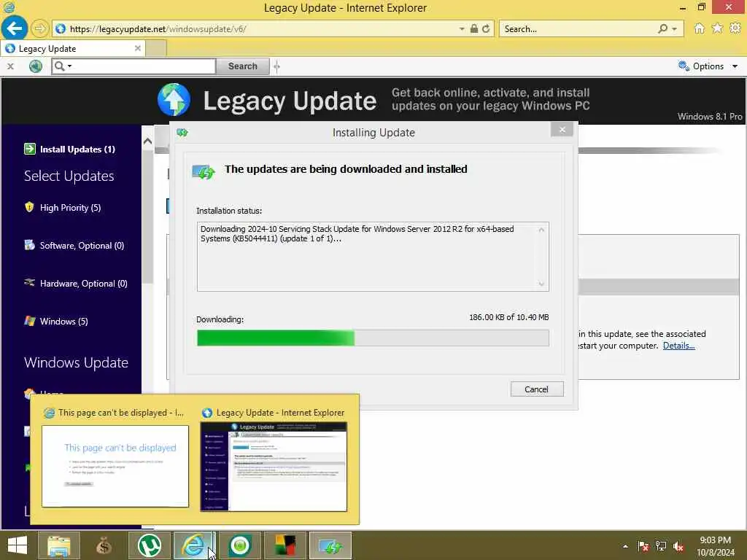
Task: Click '186.00 KB of 10.40 MB' text
Action: 508,317
